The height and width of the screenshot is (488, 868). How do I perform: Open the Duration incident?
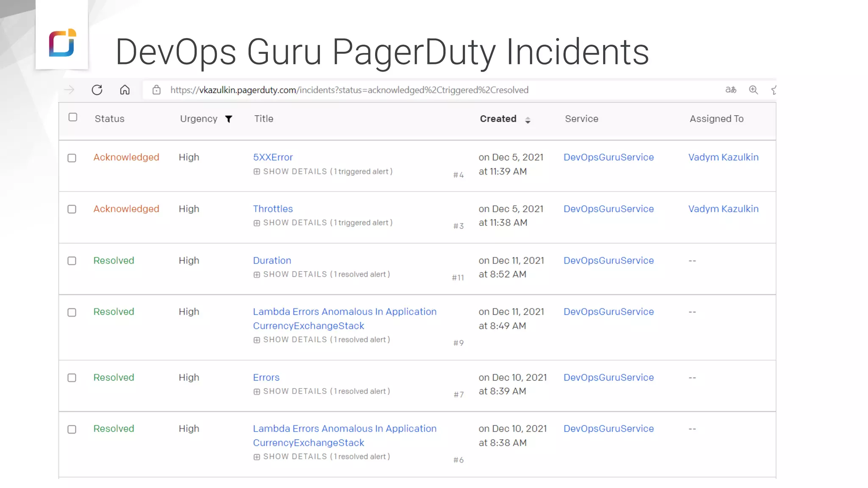tap(272, 261)
